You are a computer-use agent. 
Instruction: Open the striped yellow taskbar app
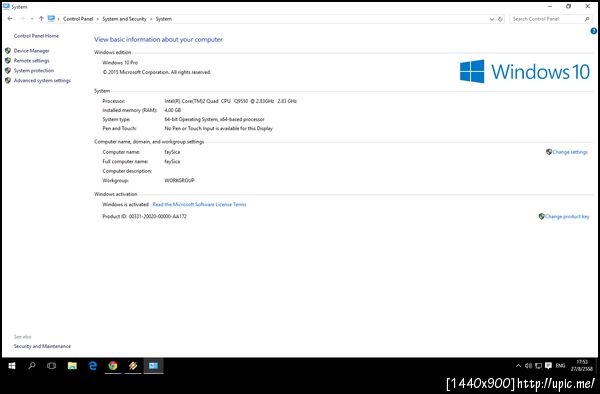pyautogui.click(x=133, y=366)
